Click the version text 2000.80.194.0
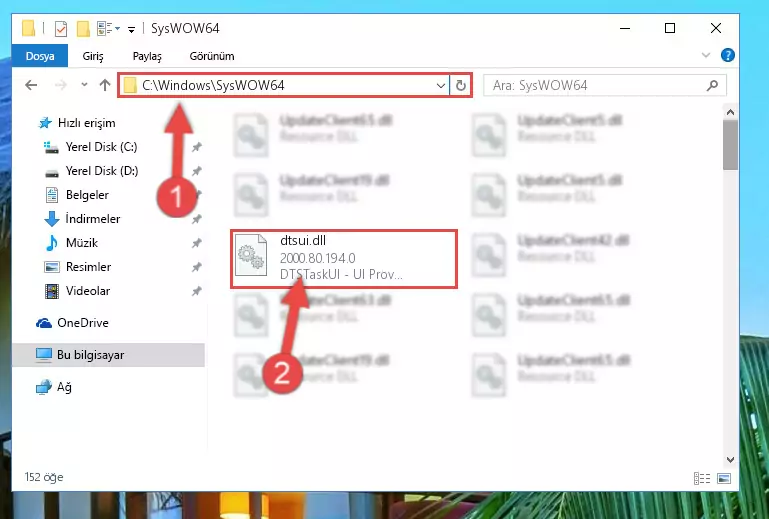769x519 pixels. [x=318, y=258]
